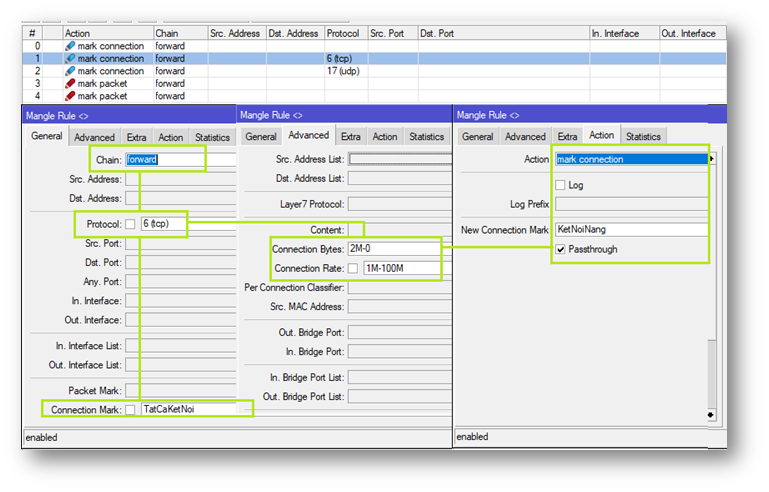
Task: Open the Action dropdown arrow
Action: click(712, 159)
